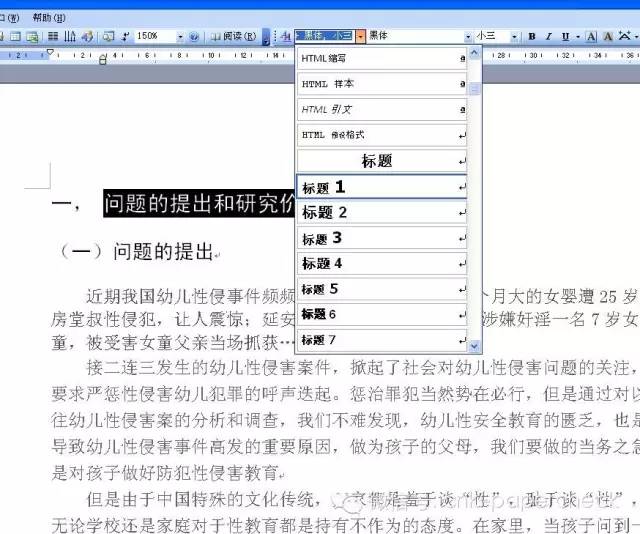640x534 pixels.
Task: Apply the 标题 7 style
Action: [382, 340]
